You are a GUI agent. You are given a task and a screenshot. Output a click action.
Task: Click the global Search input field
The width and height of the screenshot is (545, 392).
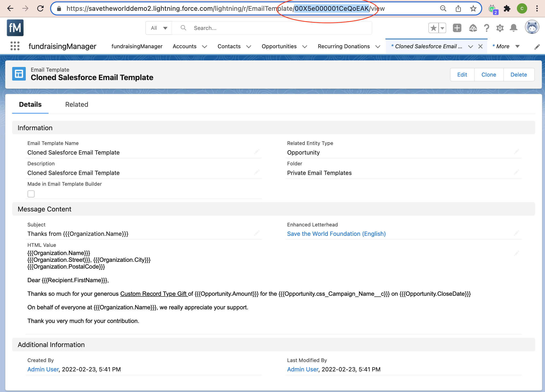tap(276, 28)
